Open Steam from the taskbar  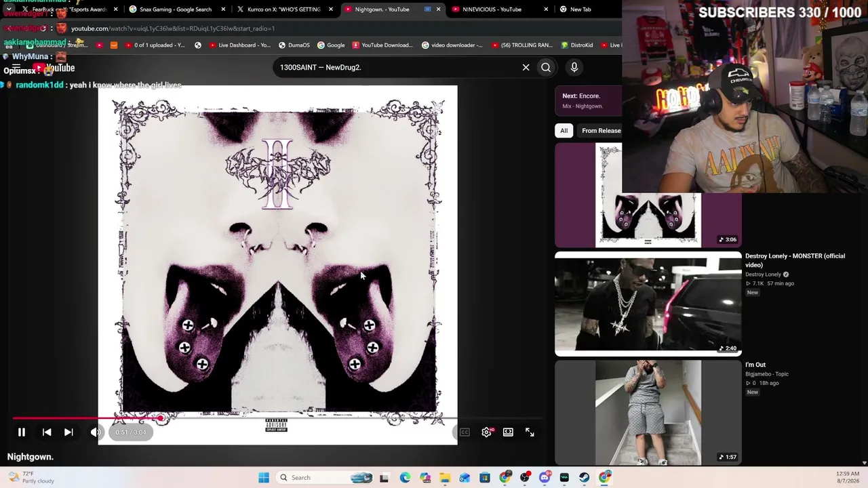[585, 478]
